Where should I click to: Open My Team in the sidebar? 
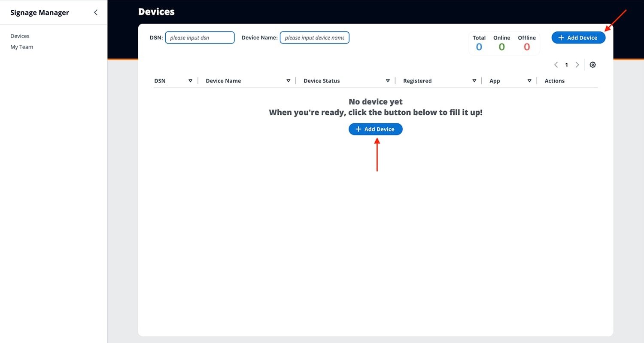pos(22,47)
